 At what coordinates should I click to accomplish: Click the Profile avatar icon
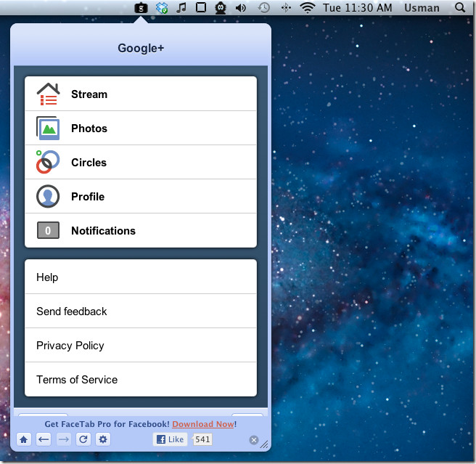48,196
